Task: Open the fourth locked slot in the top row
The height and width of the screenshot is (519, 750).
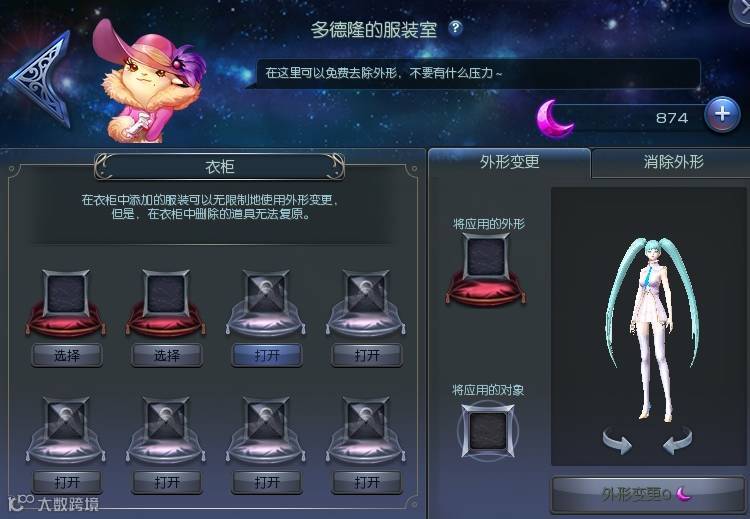Action: [367, 355]
